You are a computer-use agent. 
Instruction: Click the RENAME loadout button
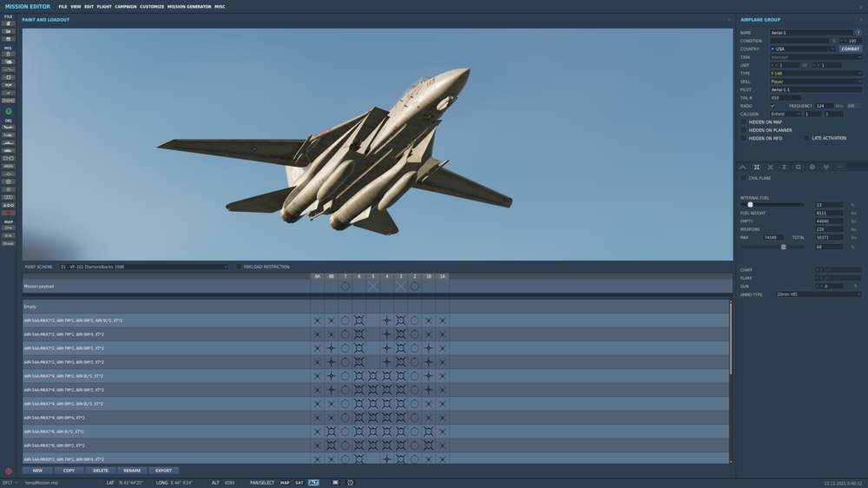[132, 471]
